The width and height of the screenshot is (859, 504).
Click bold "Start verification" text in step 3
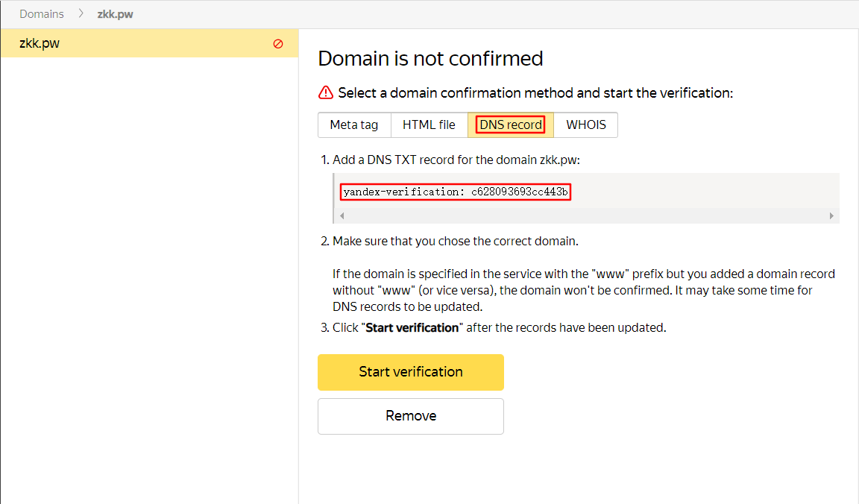(x=412, y=327)
